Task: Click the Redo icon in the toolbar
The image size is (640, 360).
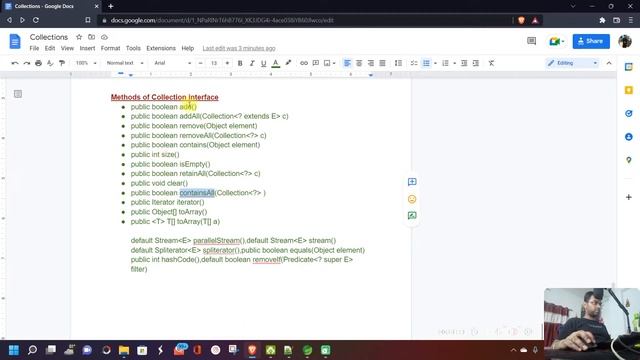Action: pos(27,63)
